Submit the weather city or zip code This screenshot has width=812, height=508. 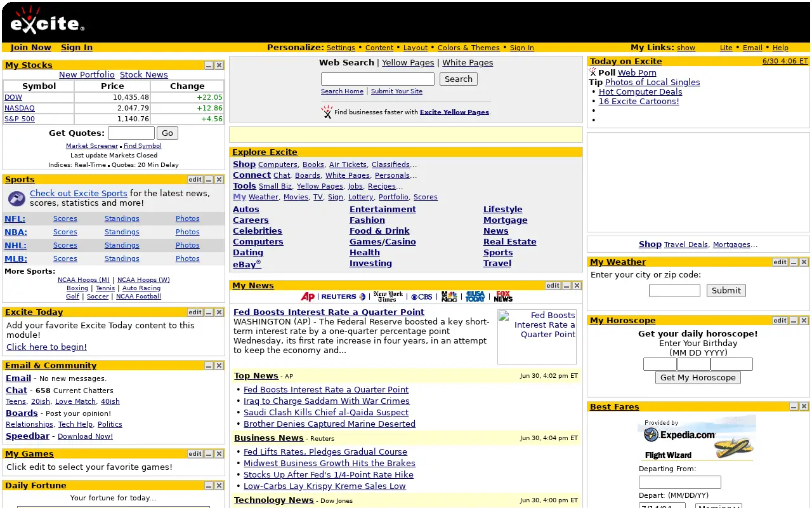tap(726, 291)
